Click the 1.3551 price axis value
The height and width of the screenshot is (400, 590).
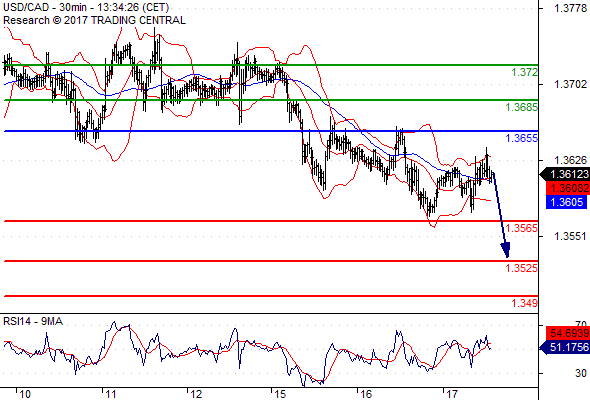point(570,236)
